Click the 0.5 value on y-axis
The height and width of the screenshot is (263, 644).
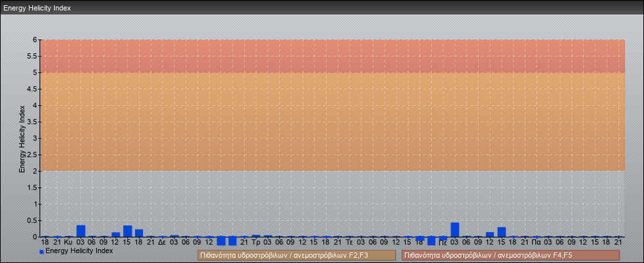32,220
